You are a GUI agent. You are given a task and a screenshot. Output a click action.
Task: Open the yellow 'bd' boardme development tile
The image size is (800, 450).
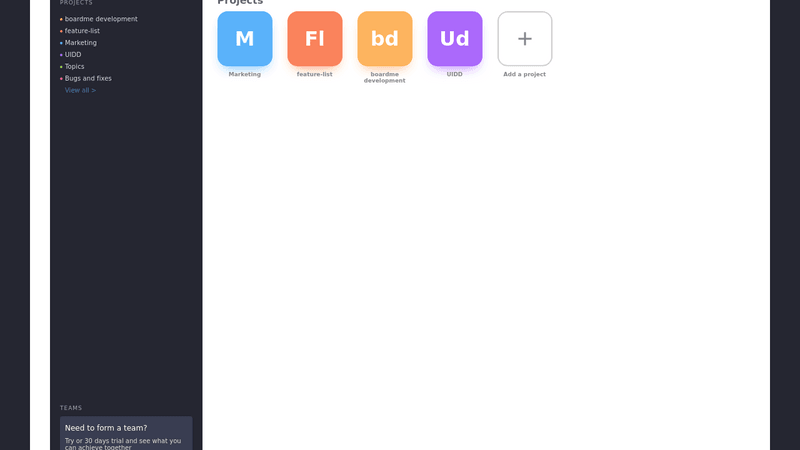[x=384, y=39]
